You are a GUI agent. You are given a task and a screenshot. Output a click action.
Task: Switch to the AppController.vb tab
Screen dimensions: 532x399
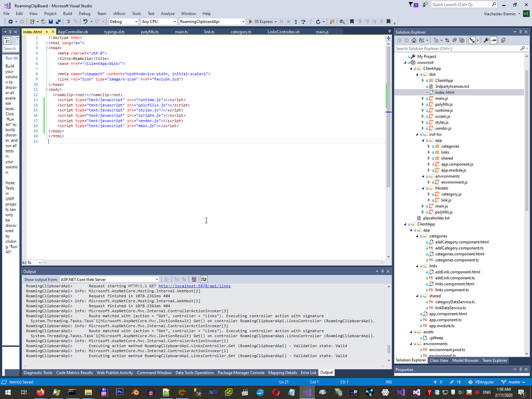pyautogui.click(x=73, y=32)
